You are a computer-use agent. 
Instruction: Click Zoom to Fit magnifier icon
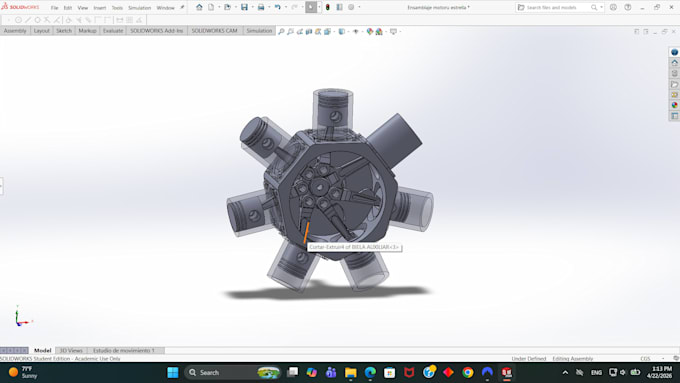[x=281, y=31]
